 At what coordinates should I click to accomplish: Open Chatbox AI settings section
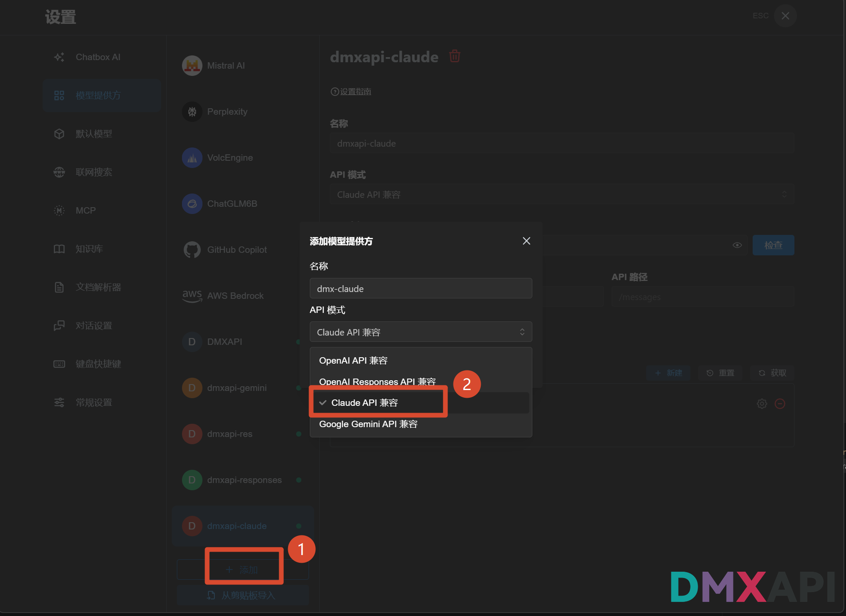pos(101,57)
